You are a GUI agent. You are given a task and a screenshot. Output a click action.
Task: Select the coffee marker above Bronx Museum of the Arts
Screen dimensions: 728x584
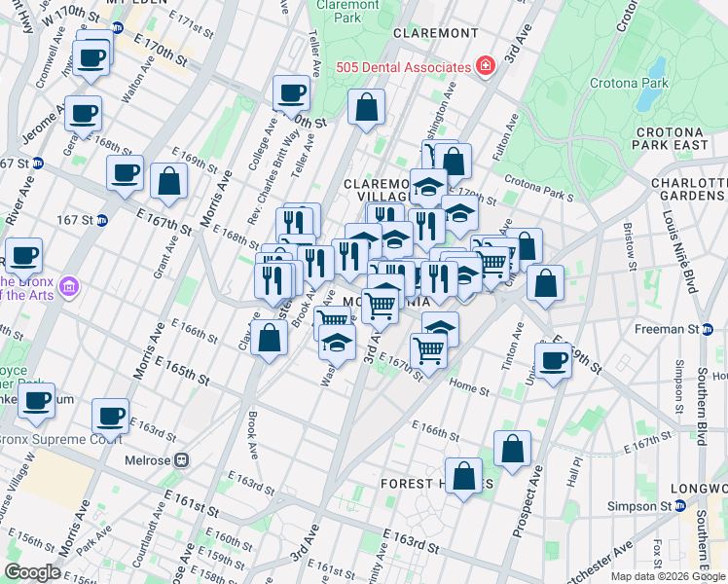pos(24,257)
